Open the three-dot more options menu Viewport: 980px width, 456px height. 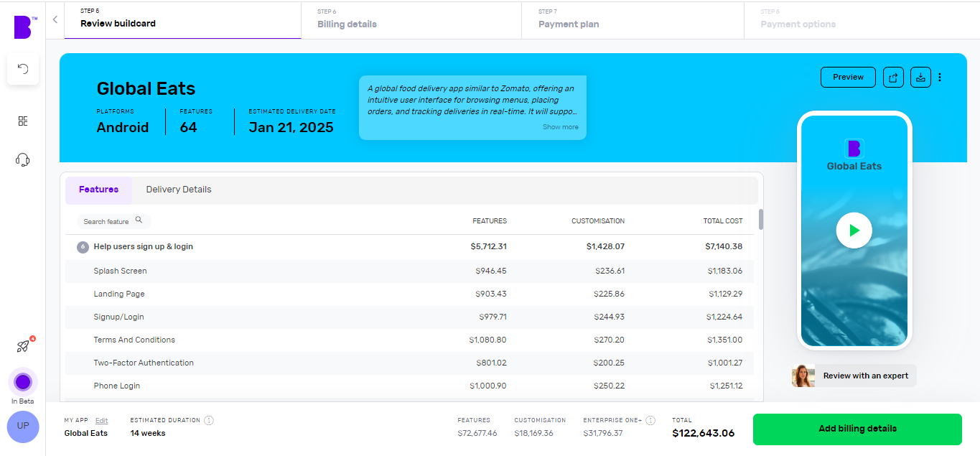[940, 78]
